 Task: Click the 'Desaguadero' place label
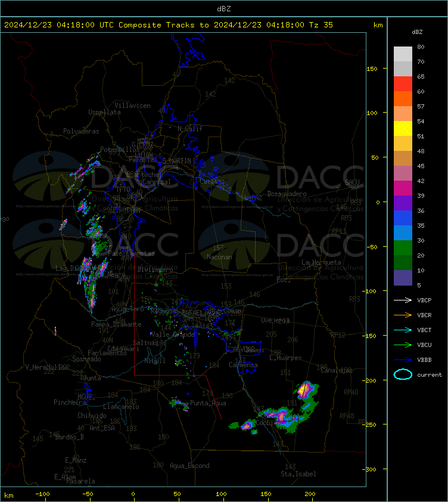click(x=287, y=194)
